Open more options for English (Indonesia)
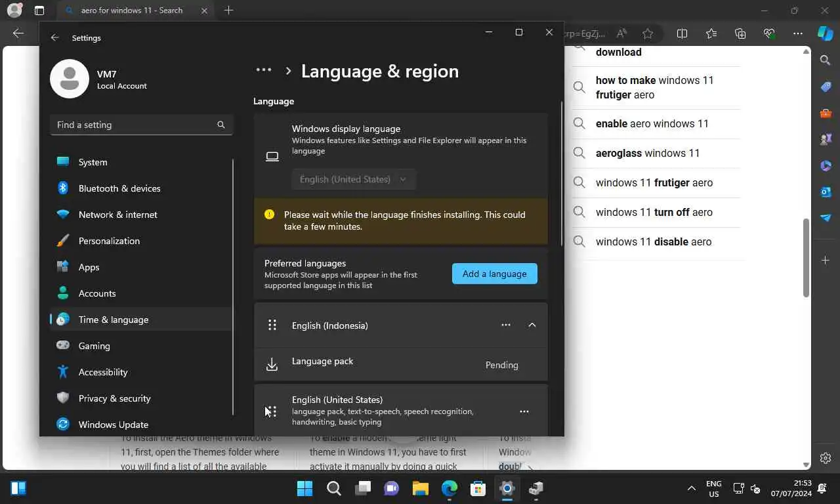Image resolution: width=840 pixels, height=504 pixels. [506, 325]
